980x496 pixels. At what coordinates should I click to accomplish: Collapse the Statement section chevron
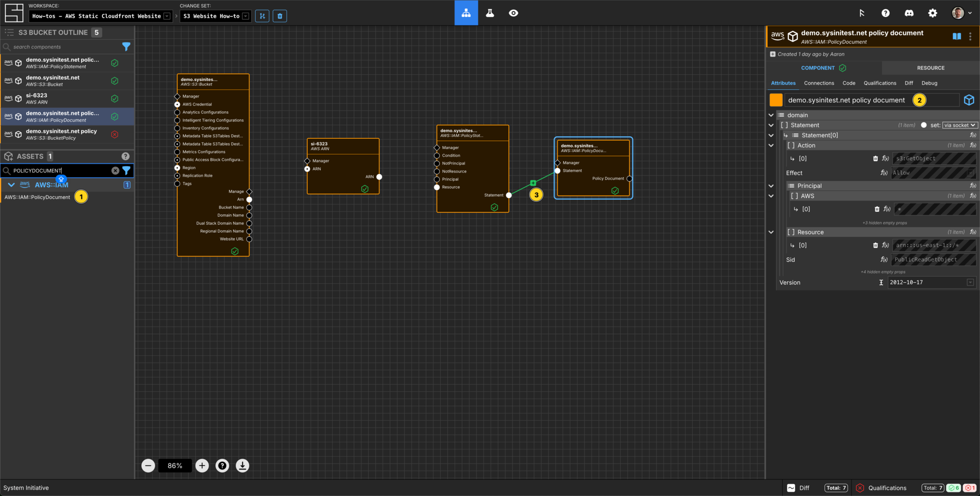point(771,125)
